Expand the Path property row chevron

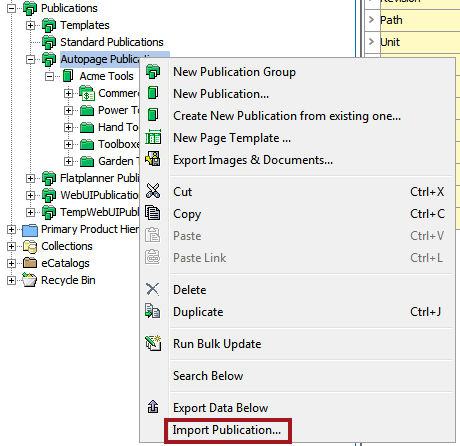[371, 20]
